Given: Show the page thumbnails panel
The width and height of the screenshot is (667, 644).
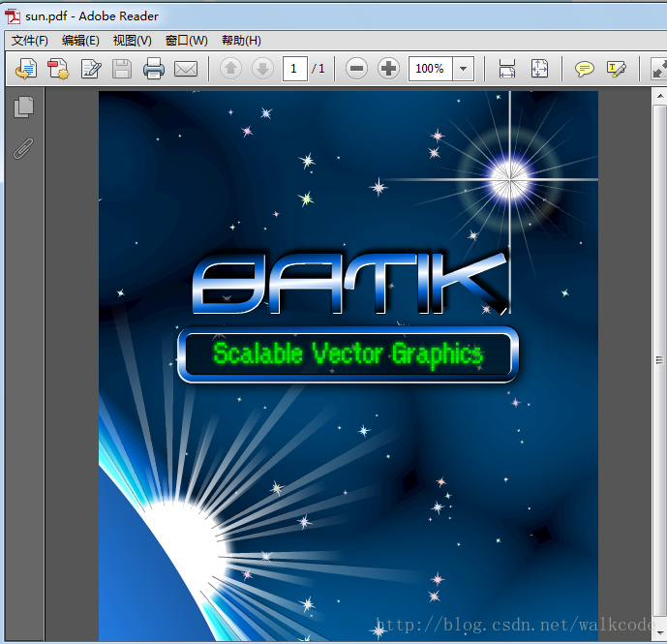Looking at the screenshot, I should 24,107.
